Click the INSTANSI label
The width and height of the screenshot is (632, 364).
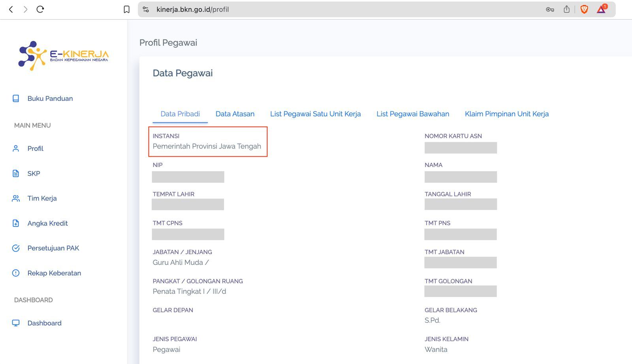(166, 136)
